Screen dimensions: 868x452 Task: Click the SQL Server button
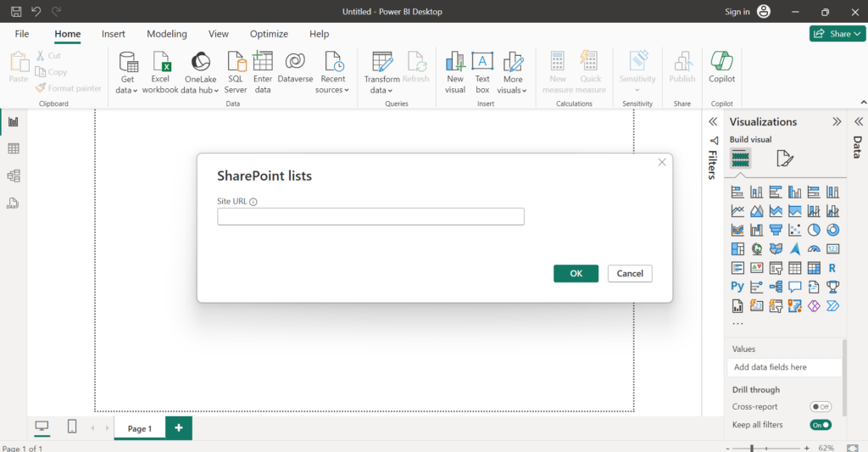236,73
